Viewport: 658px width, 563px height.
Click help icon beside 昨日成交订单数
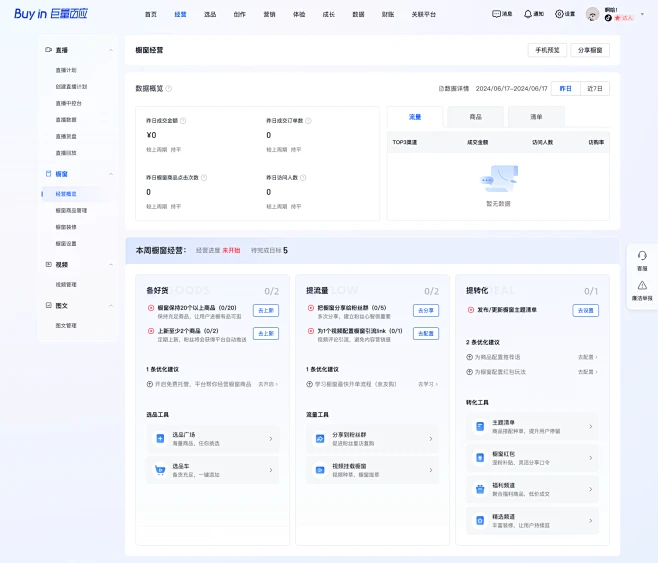point(308,121)
